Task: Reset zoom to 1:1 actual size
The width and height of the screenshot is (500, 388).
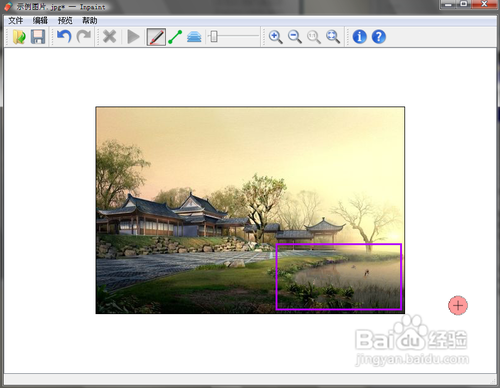Action: (x=314, y=37)
